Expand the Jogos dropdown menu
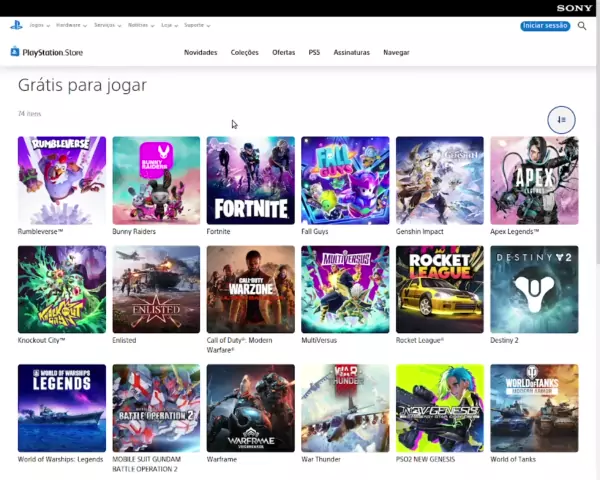 41,25
